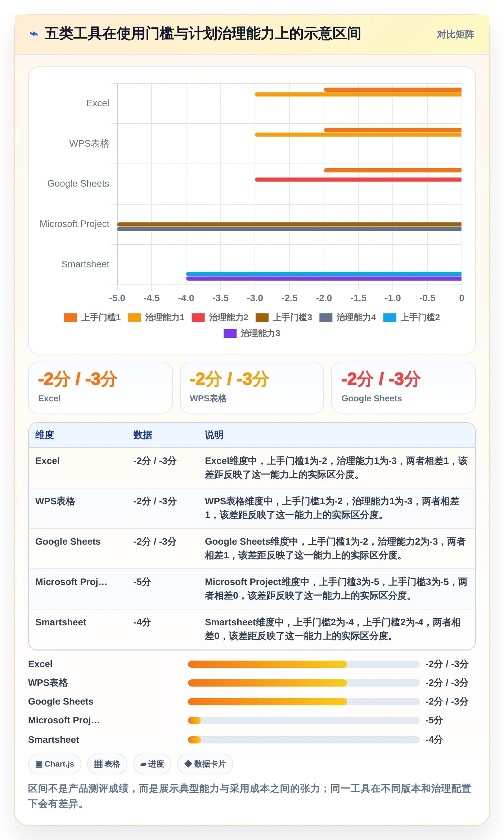Screen dimensions: 504x840
Task: Select the Google Sheets data card
Action: 404,388
